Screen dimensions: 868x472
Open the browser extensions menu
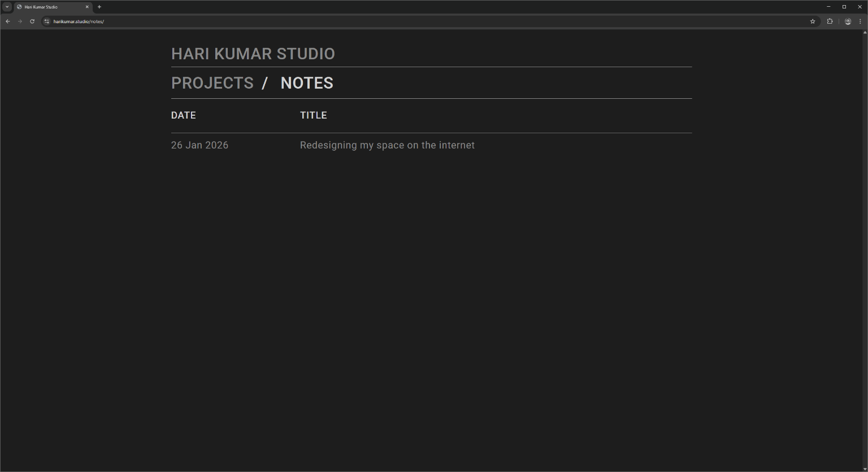tap(830, 21)
